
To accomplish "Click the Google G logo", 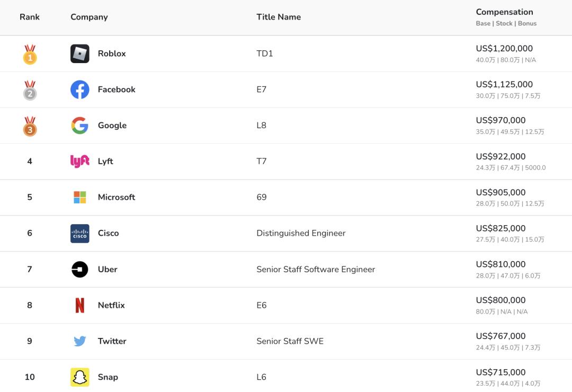I will (x=80, y=126).
